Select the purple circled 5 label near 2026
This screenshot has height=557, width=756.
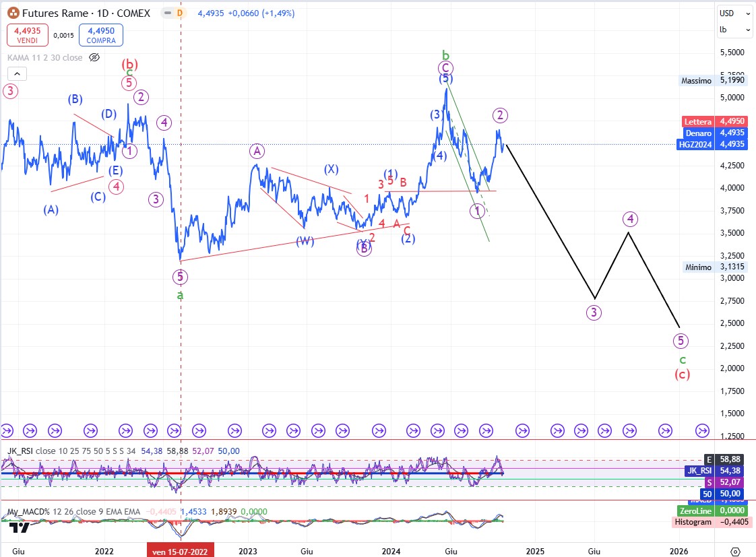pyautogui.click(x=681, y=341)
